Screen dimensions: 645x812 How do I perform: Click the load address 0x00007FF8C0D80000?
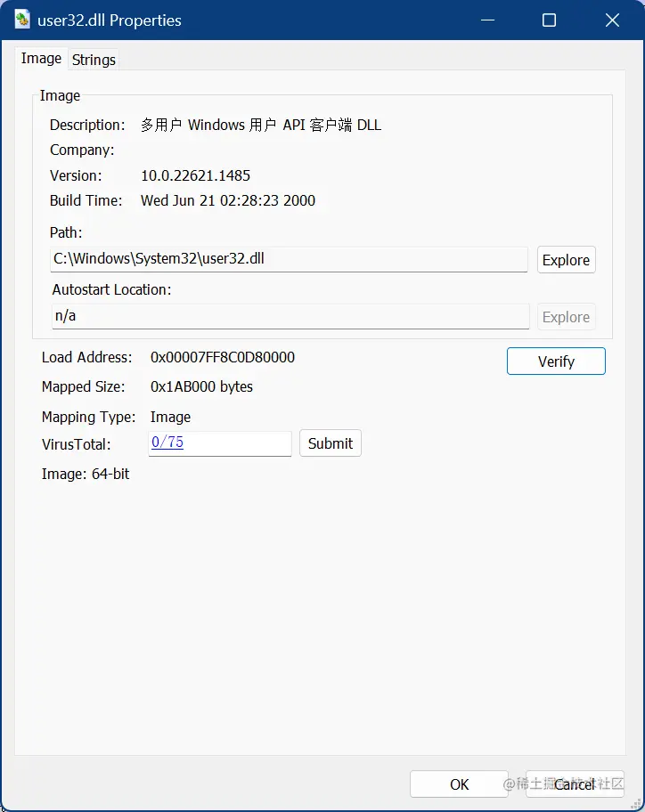(x=222, y=357)
